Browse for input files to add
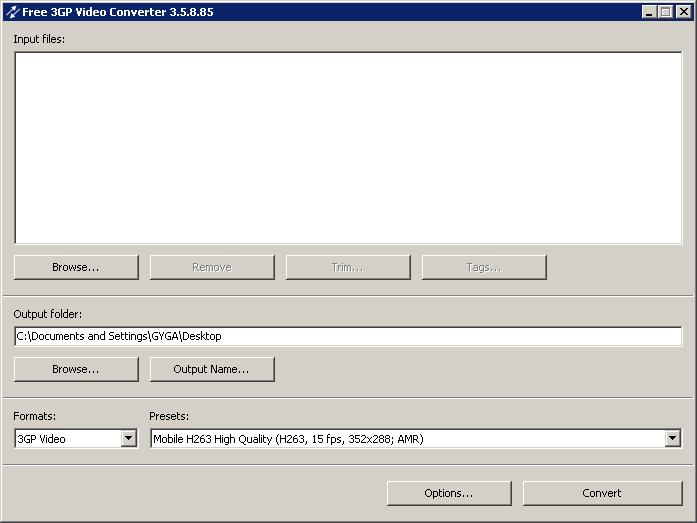 [x=76, y=267]
